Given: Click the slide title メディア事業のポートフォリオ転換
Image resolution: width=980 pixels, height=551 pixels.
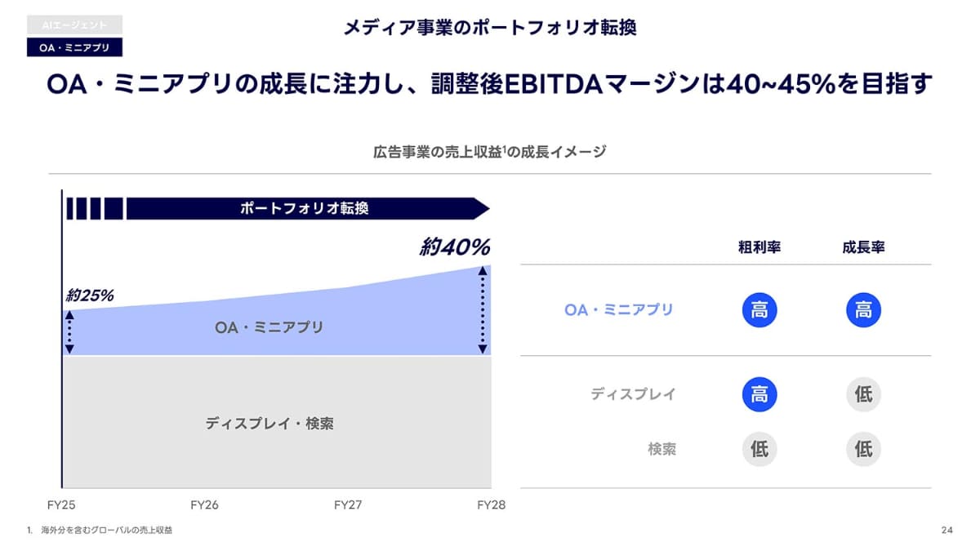Looking at the screenshot, I should 490,28.
